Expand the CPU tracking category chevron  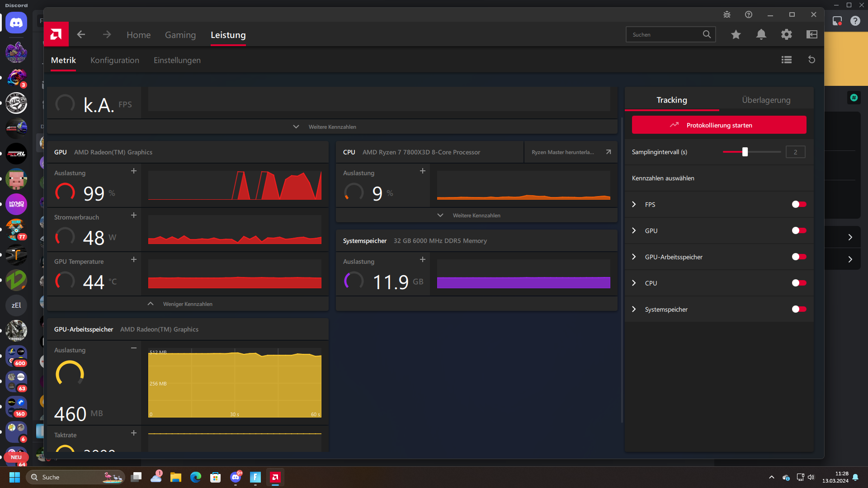pos(634,283)
